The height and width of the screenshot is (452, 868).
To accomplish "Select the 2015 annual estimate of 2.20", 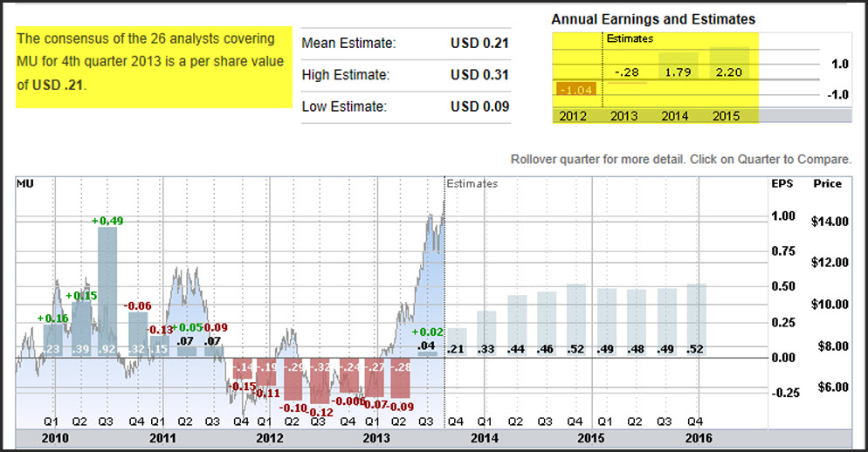I will [728, 72].
